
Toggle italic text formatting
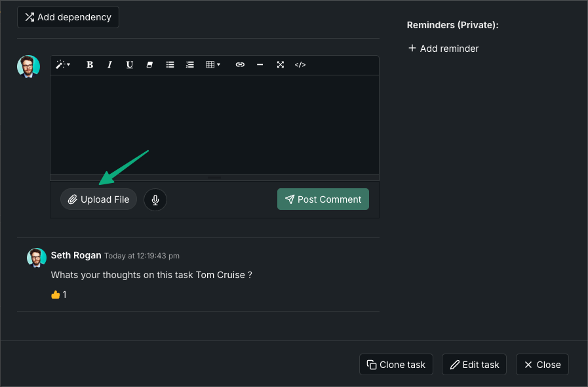pos(109,65)
